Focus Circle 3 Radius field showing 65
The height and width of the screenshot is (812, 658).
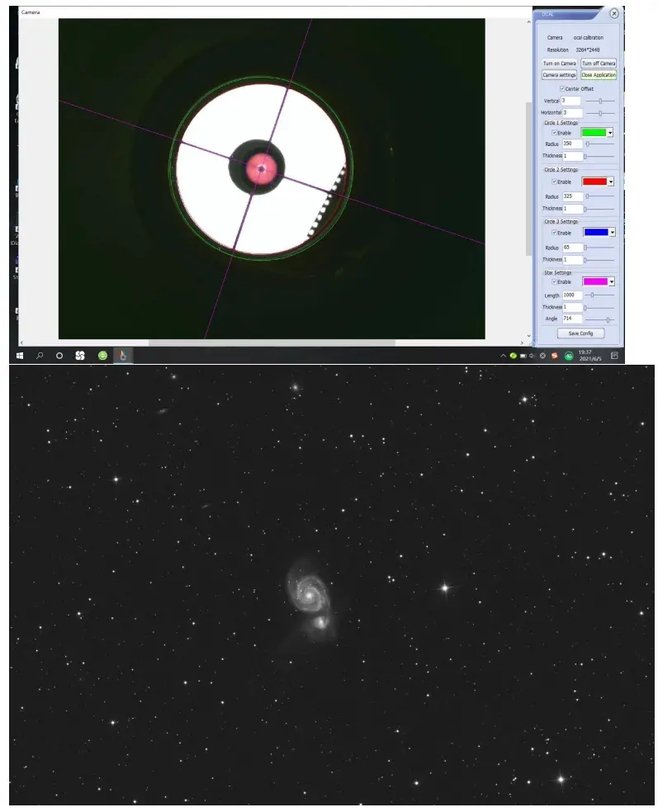tap(572, 248)
